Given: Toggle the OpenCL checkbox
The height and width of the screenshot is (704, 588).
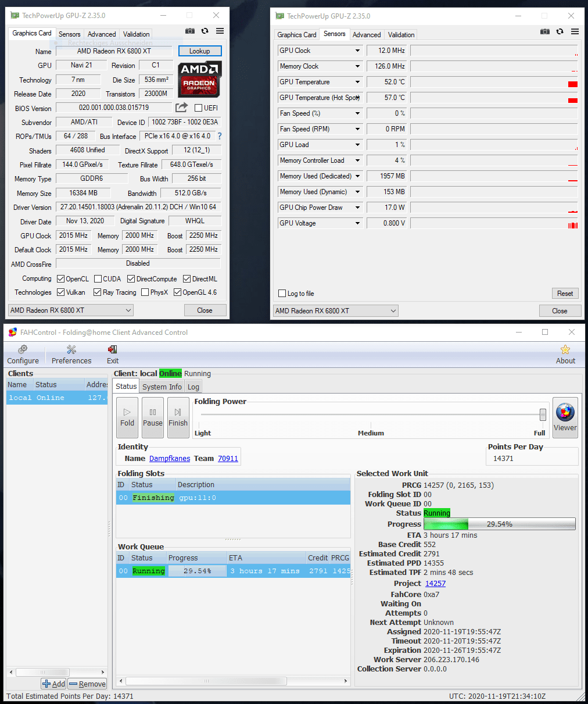Looking at the screenshot, I should pyautogui.click(x=60, y=279).
